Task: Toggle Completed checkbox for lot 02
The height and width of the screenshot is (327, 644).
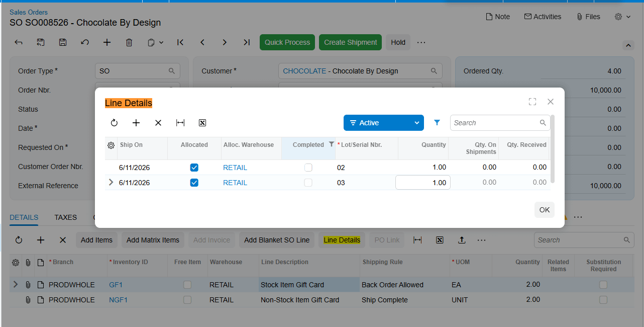Action: [x=308, y=168]
